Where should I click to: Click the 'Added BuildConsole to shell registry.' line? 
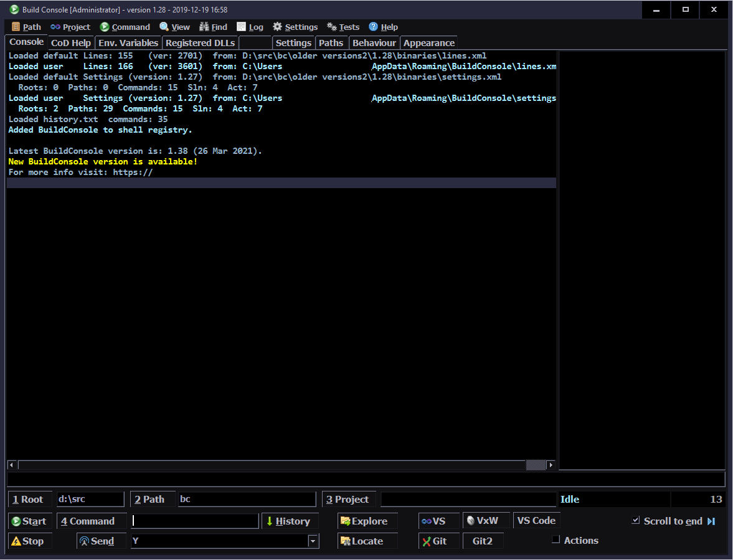(100, 130)
